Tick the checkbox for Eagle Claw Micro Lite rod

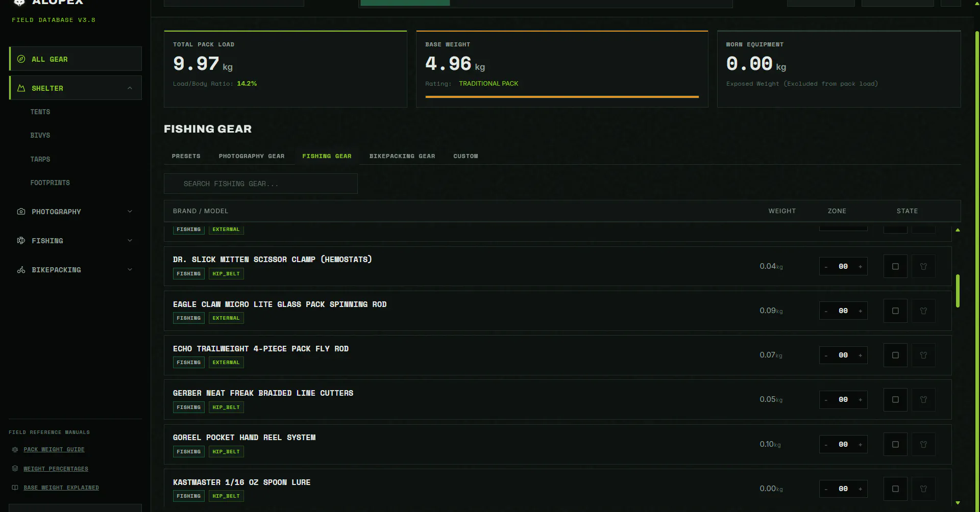coord(895,311)
